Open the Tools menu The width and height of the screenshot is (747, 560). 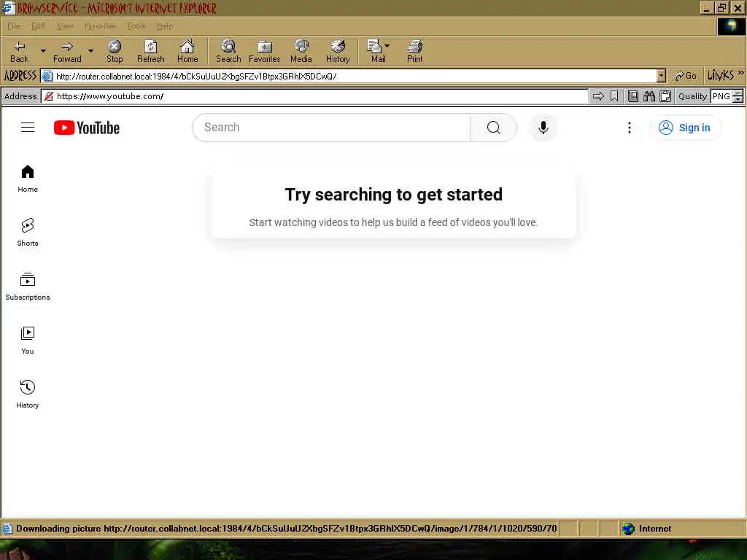[x=136, y=26]
